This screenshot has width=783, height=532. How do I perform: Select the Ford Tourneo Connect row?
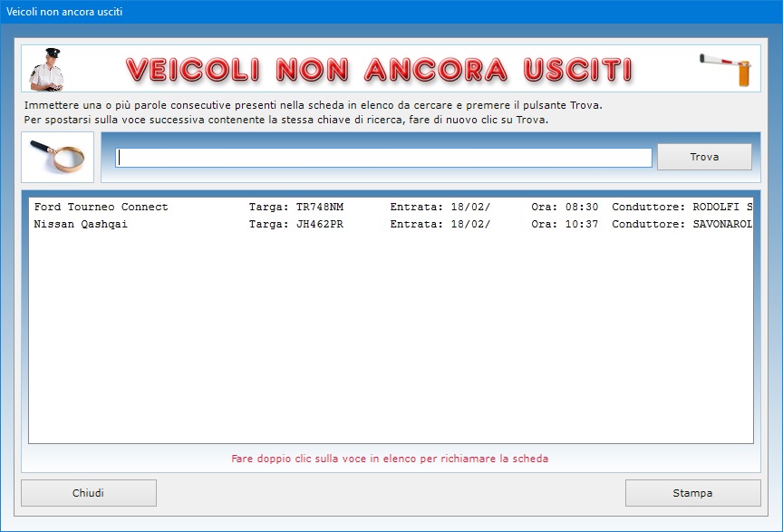click(391, 207)
